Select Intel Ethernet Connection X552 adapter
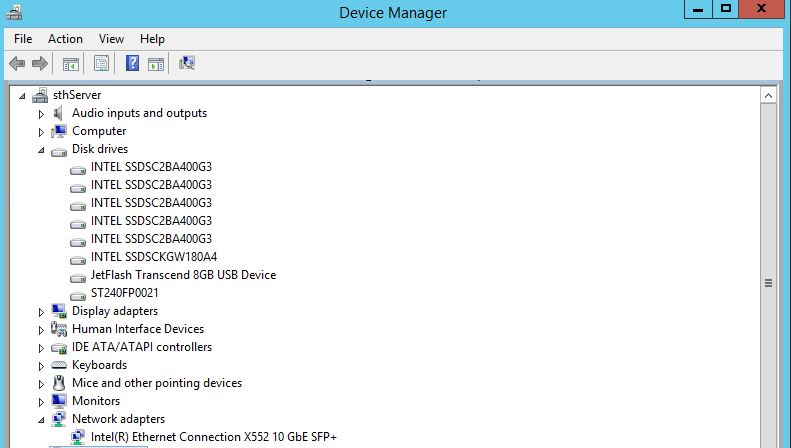The width and height of the screenshot is (791, 448). (x=213, y=437)
